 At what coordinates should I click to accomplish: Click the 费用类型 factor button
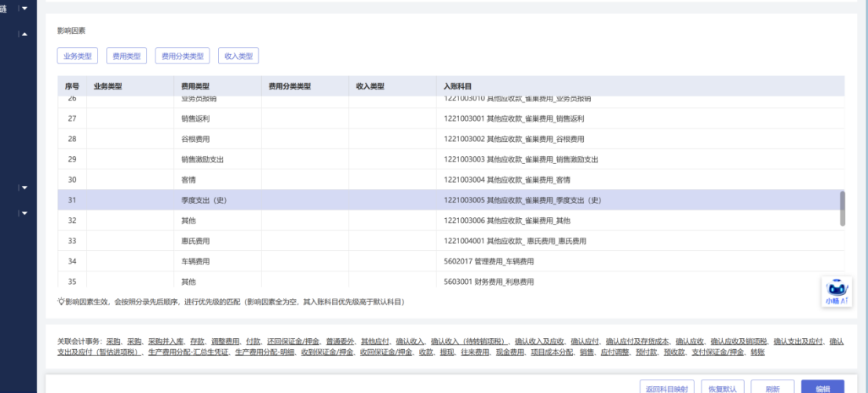click(x=126, y=56)
